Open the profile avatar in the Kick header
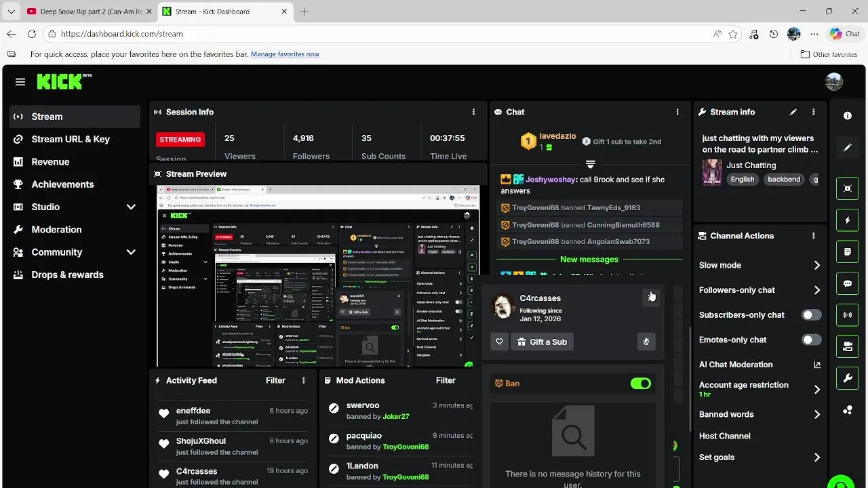The width and height of the screenshot is (868, 488). (x=834, y=82)
